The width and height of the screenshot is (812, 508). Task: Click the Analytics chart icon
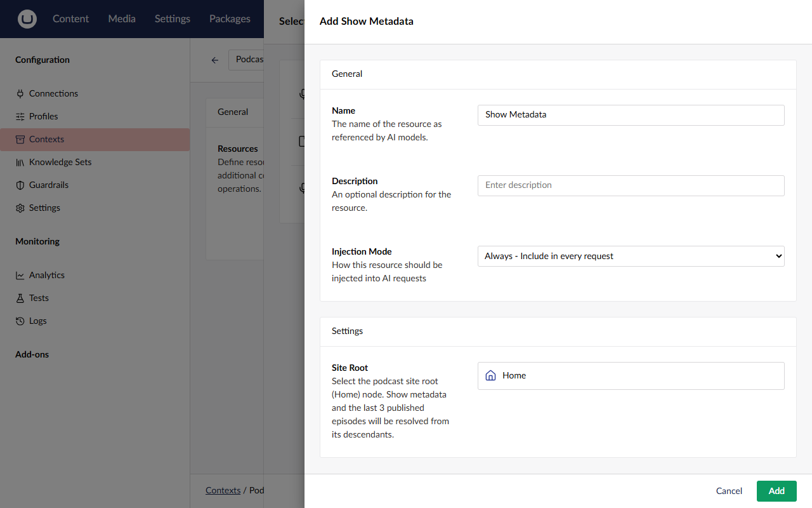point(20,275)
